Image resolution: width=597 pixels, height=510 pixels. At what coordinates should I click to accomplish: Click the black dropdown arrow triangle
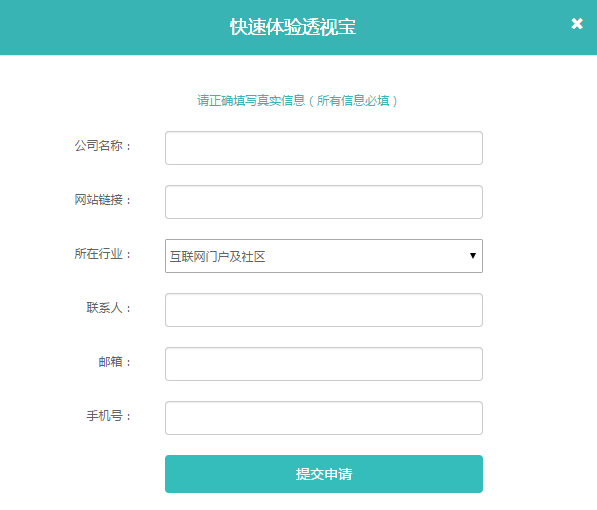(x=472, y=256)
